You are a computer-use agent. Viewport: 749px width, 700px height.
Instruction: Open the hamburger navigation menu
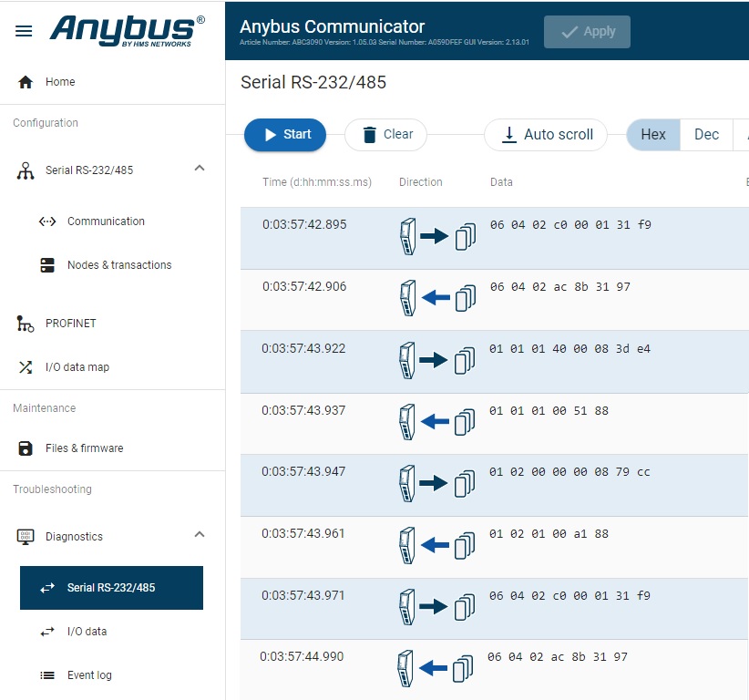(x=24, y=31)
